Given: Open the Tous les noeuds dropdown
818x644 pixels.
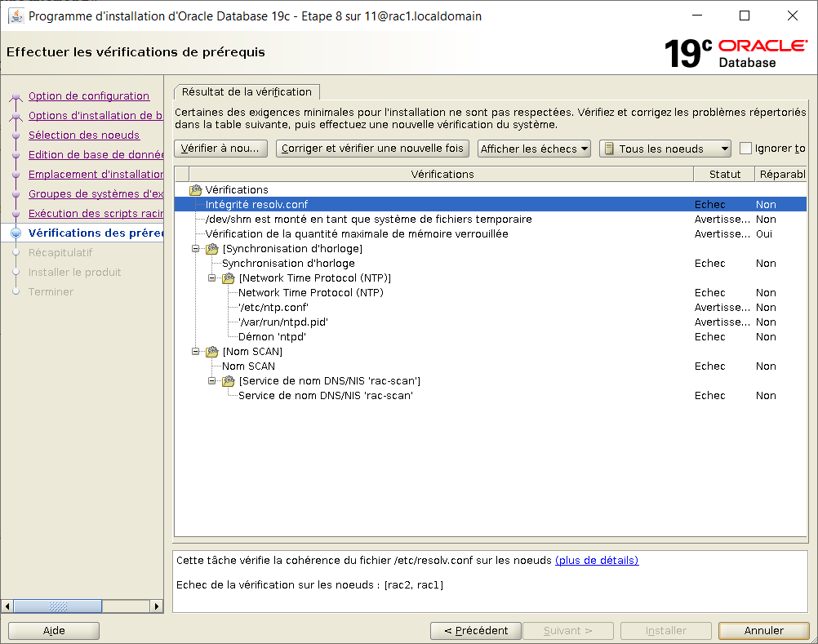Looking at the screenshot, I should [665, 149].
